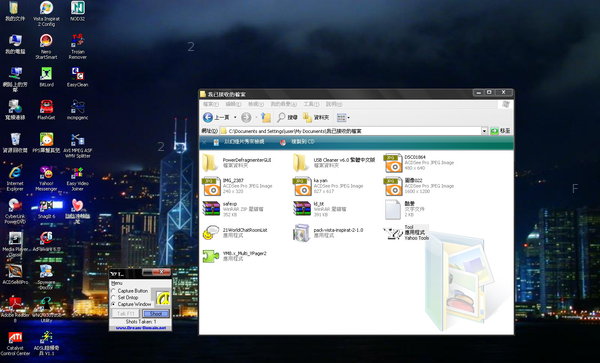Launch the Adobe Reader desktop icon

[x=15, y=309]
